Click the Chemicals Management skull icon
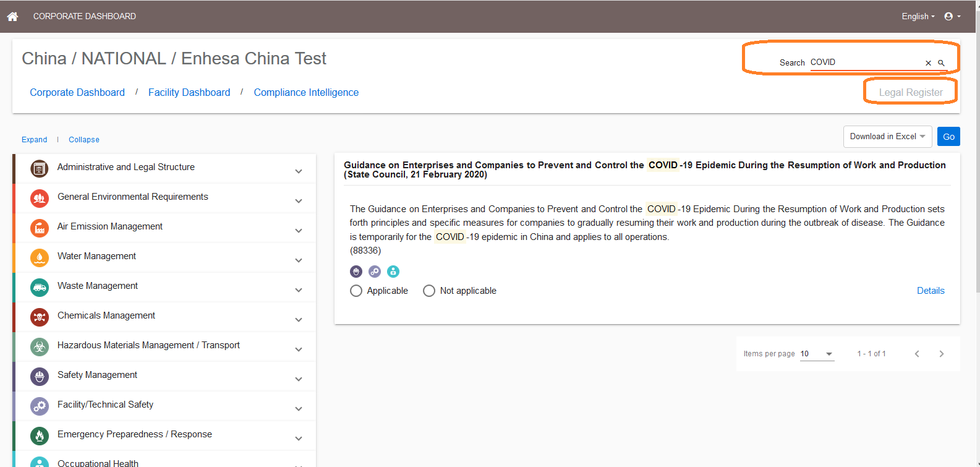 click(40, 317)
